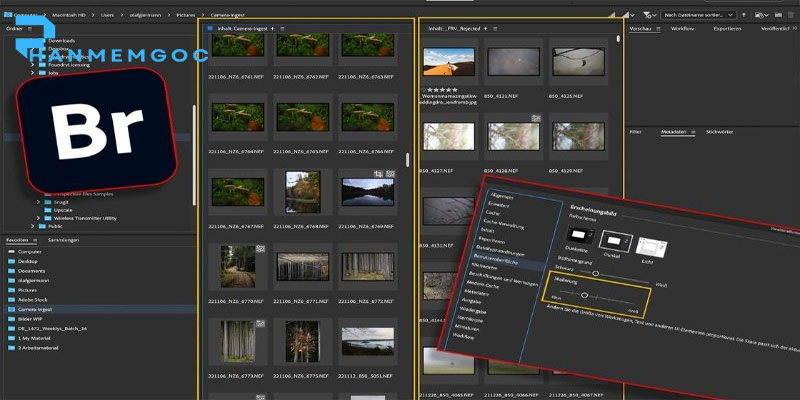
Task: Expand the Public folder
Action: point(31,226)
